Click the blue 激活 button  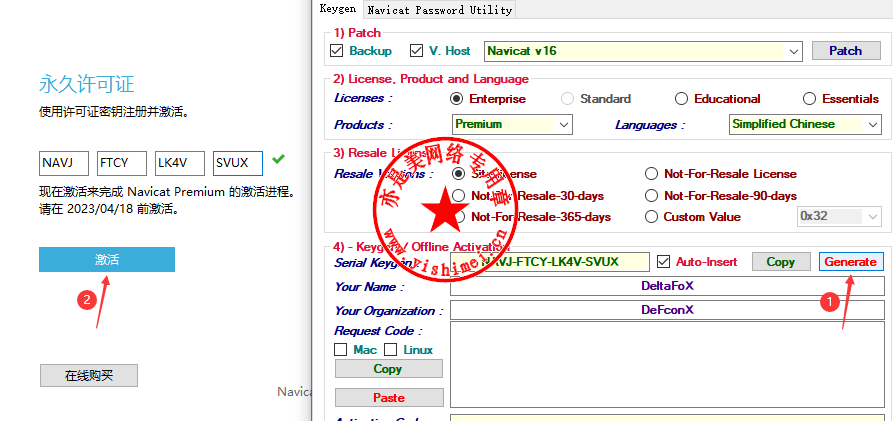pos(107,259)
